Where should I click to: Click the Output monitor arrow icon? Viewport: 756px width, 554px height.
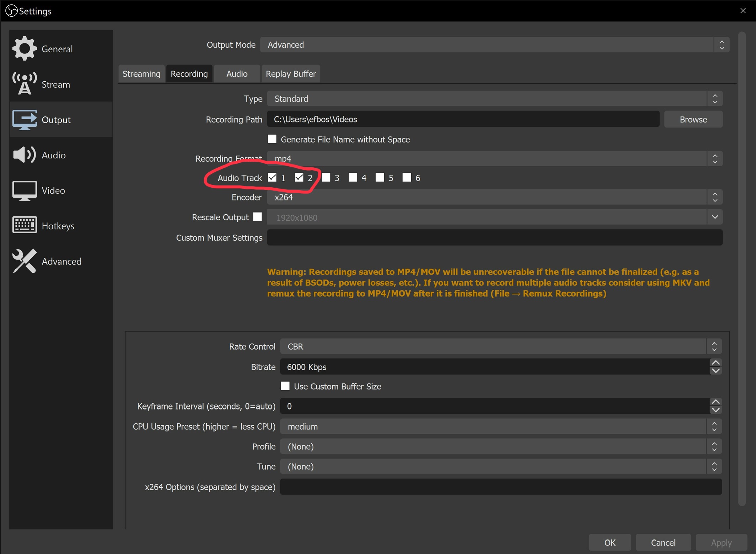24,120
